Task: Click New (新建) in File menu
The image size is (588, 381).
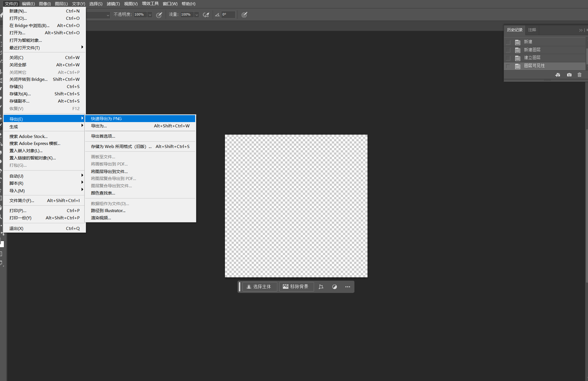Action: coord(44,11)
